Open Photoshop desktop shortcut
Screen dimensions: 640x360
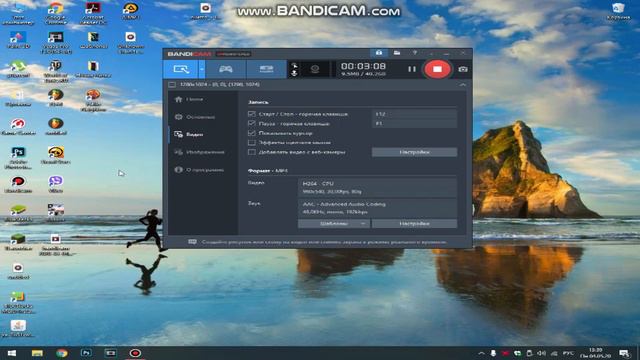click(x=18, y=158)
